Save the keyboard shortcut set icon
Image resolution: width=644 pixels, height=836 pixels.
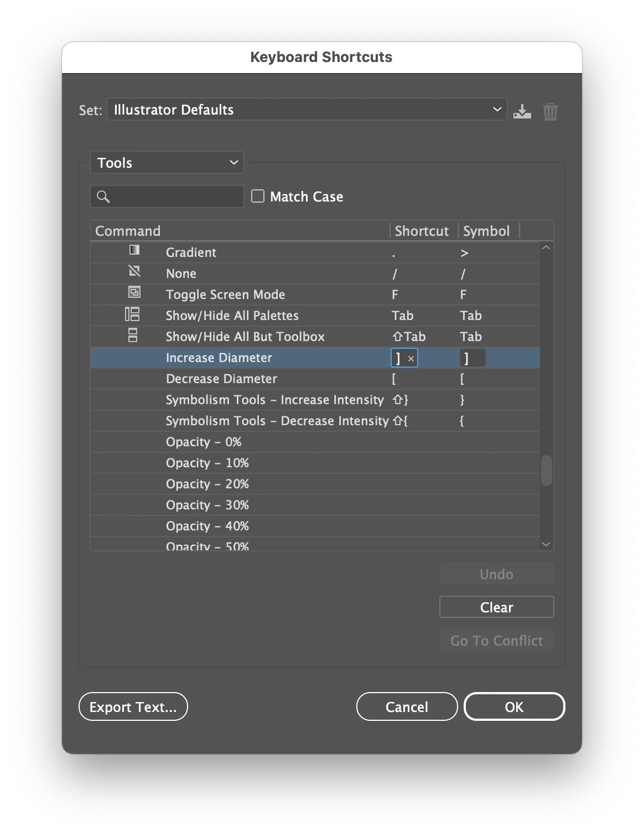522,111
